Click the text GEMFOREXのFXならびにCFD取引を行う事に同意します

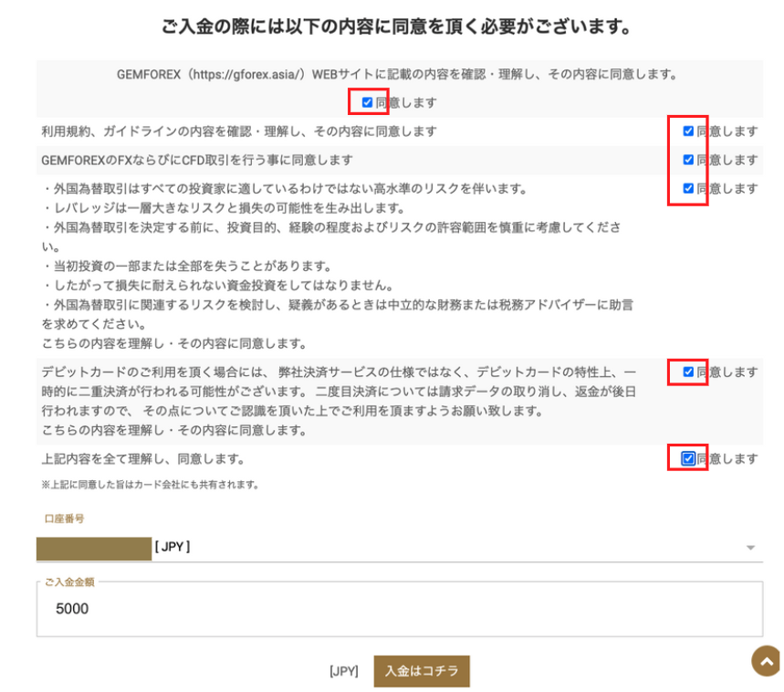(x=197, y=160)
